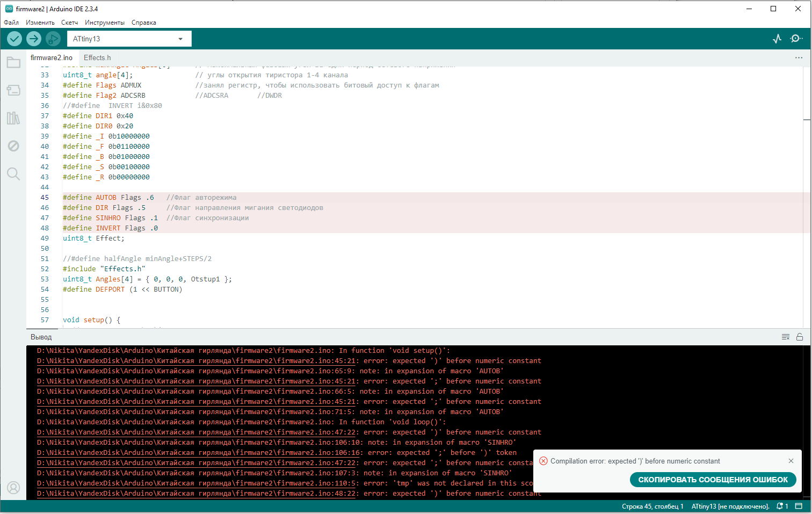Open the Library Manager sidebar icon
This screenshot has height=514, width=812.
(13, 118)
